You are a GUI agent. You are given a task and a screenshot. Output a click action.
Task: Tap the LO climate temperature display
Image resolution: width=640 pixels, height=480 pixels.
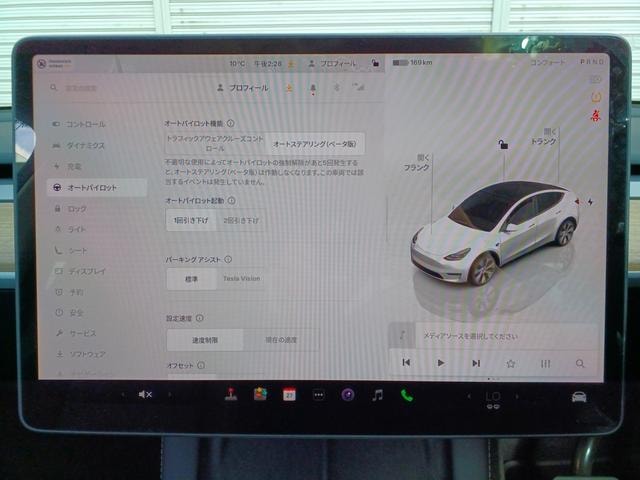tap(493, 396)
